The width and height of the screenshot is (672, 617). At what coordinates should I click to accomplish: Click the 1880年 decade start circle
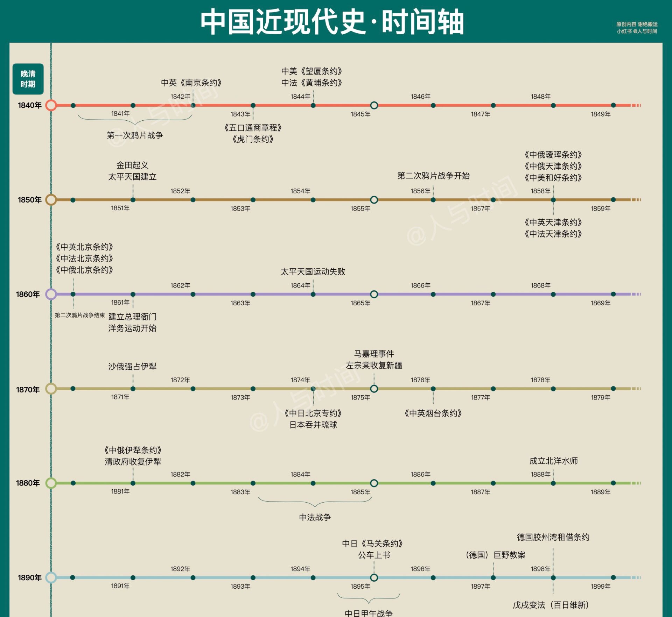pyautogui.click(x=51, y=483)
